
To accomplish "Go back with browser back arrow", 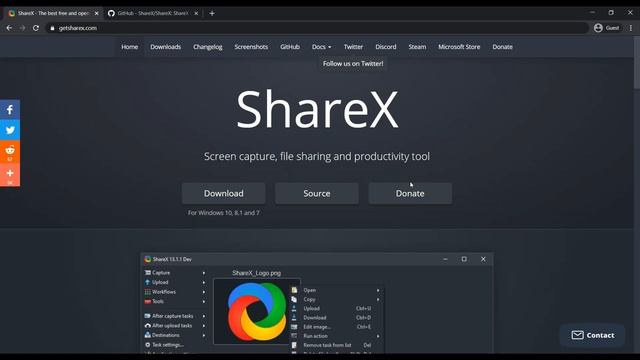I will pyautogui.click(x=9, y=28).
